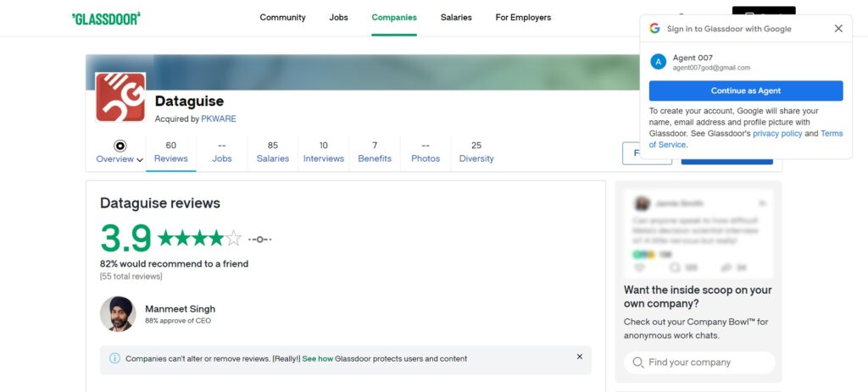Open the Salaries navigation item
The image size is (868, 392).
(x=456, y=17)
